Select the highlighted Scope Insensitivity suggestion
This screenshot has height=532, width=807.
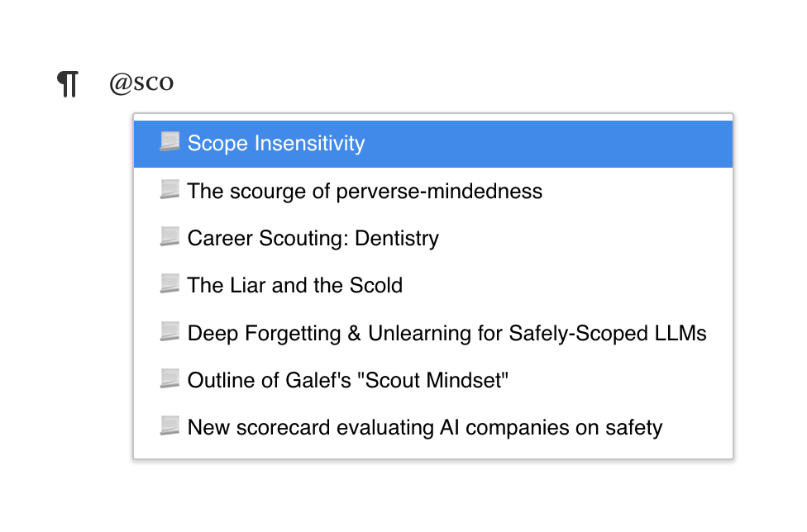point(432,144)
